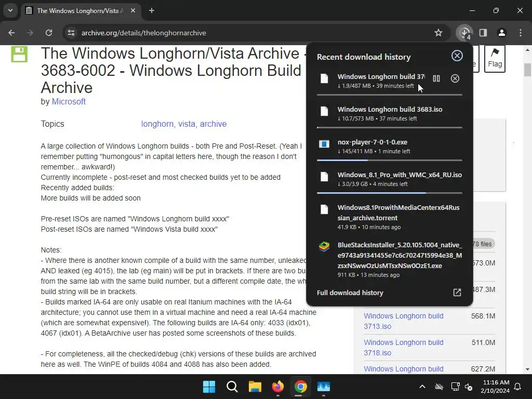This screenshot has height=399, width=532.
Task: Go forward to the next page
Action: [x=30, y=33]
